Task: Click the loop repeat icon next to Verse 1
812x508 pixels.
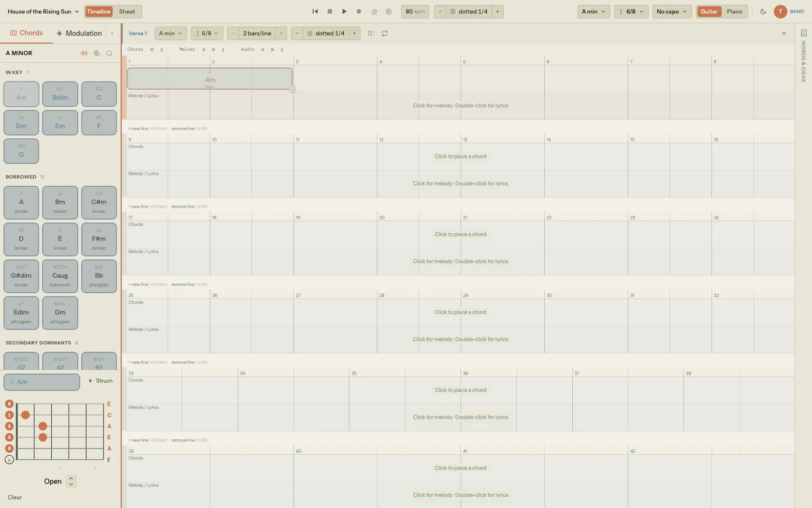Action: 384,33
